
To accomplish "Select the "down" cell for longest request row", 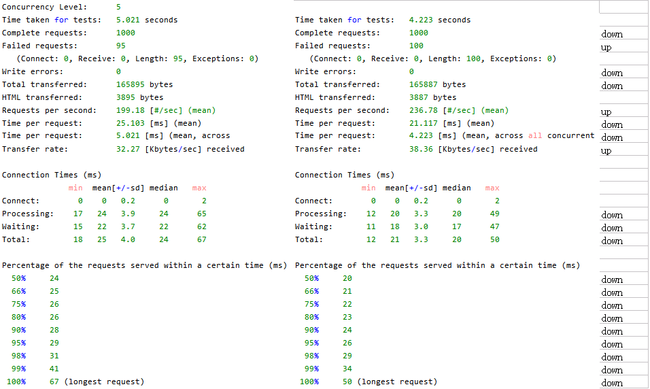I will pos(624,382).
